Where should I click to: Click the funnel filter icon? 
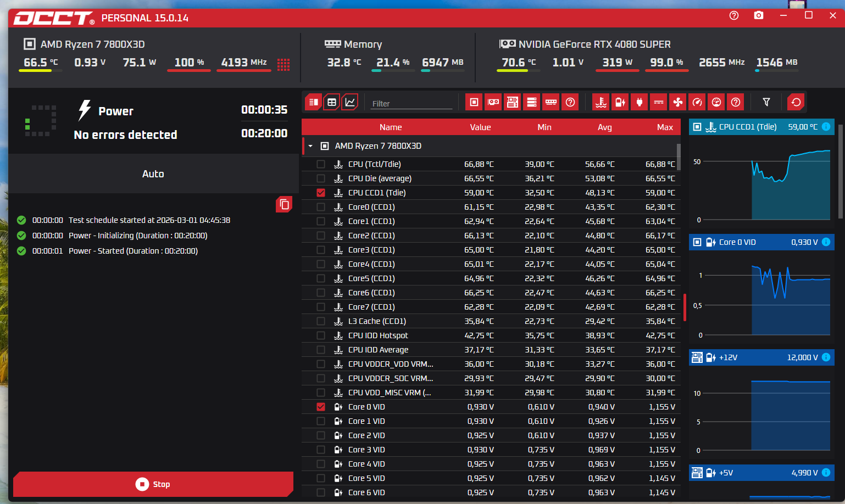pyautogui.click(x=766, y=102)
